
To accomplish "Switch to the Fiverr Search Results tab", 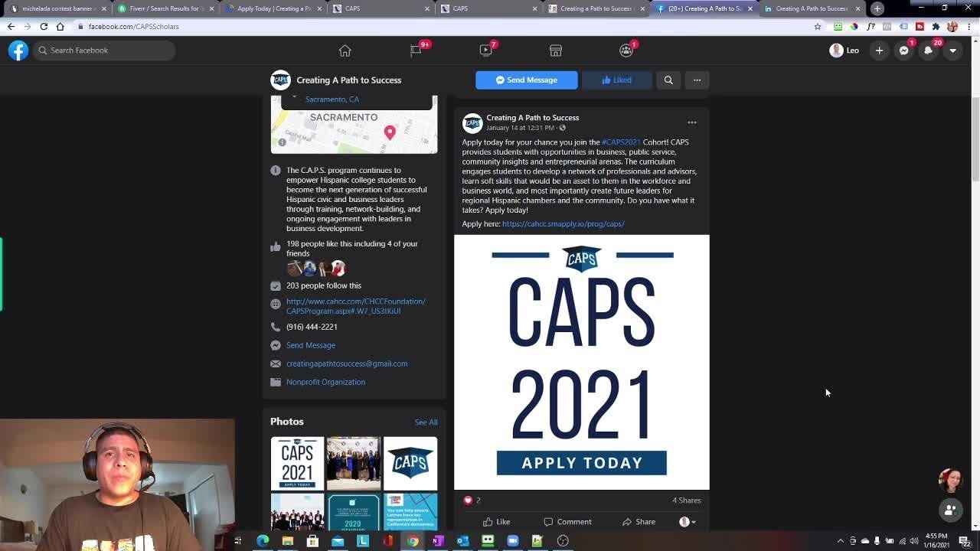I will pos(165,8).
